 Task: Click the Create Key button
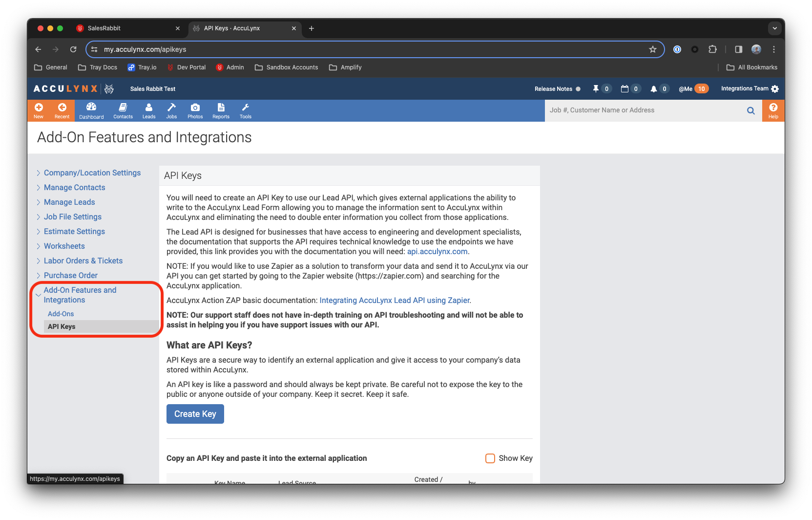[195, 414]
